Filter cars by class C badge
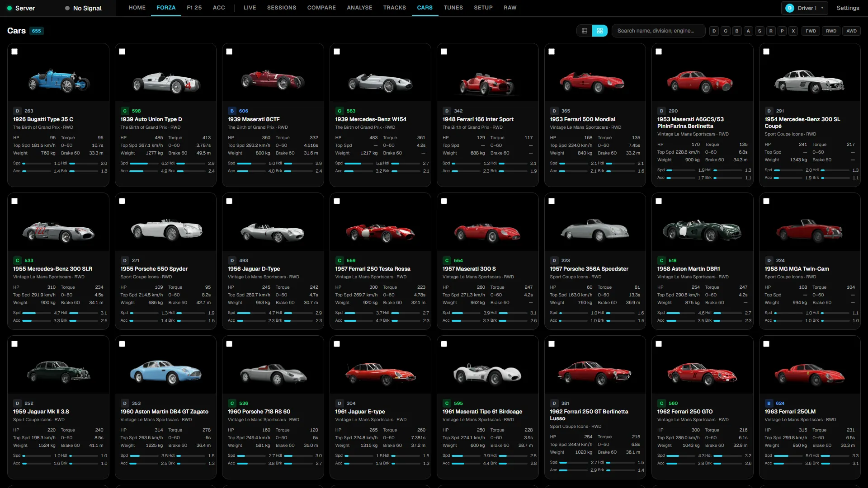The width and height of the screenshot is (868, 488). (x=726, y=31)
